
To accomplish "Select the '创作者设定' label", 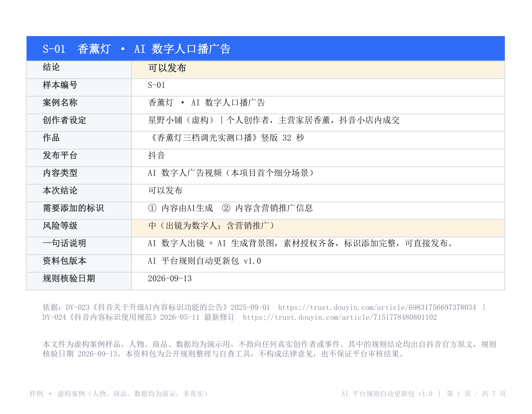I will [64, 120].
